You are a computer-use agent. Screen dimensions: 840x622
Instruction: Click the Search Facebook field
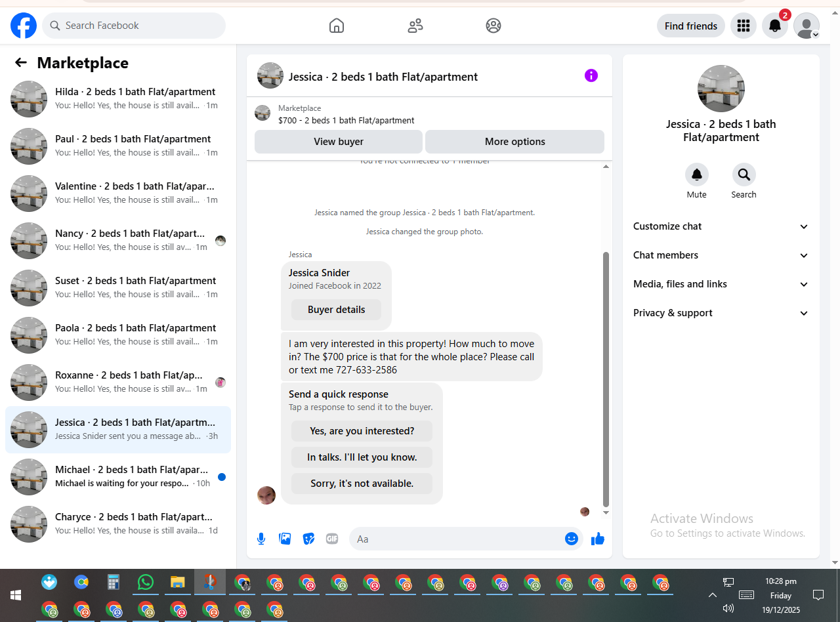(x=134, y=26)
